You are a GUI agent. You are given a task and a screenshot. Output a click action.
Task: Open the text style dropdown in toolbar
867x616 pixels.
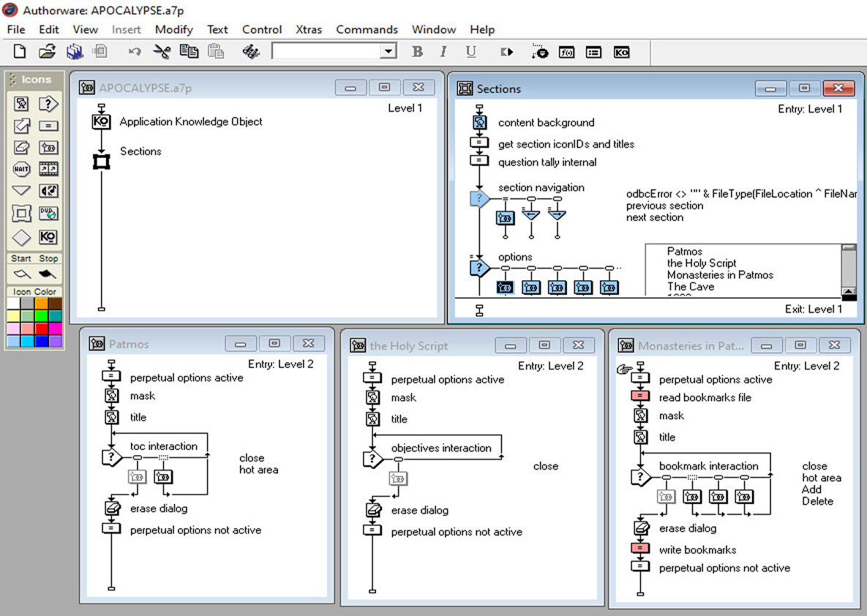click(389, 51)
